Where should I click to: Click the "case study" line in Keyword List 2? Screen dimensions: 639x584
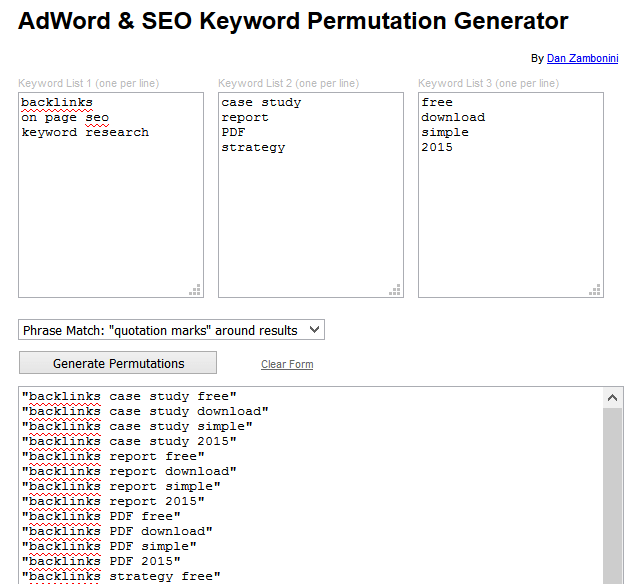261,102
